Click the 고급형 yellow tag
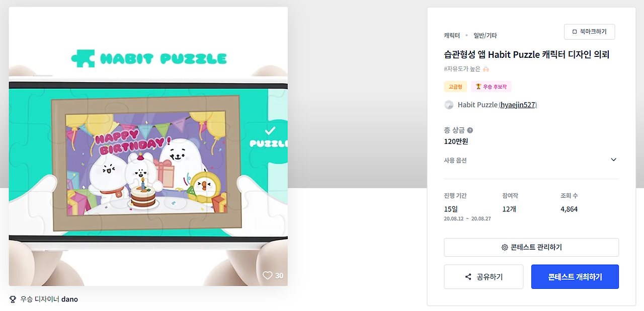The height and width of the screenshot is (311, 644). point(455,87)
